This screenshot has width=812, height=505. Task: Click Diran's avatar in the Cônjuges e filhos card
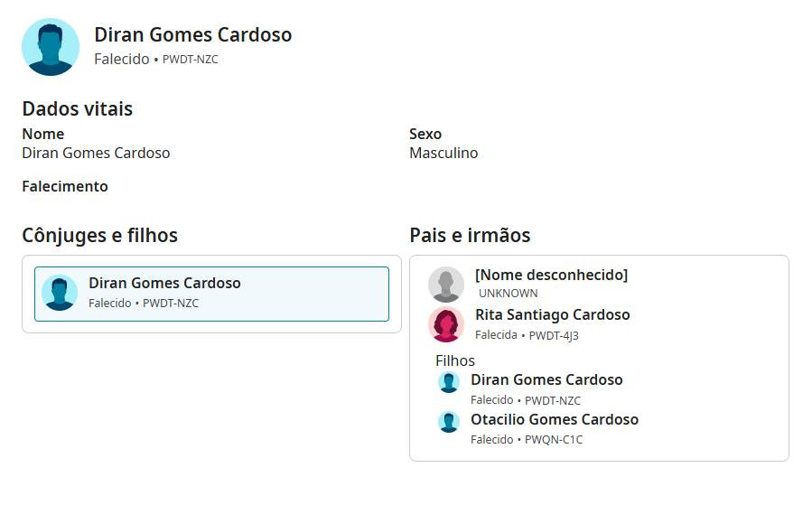60,293
